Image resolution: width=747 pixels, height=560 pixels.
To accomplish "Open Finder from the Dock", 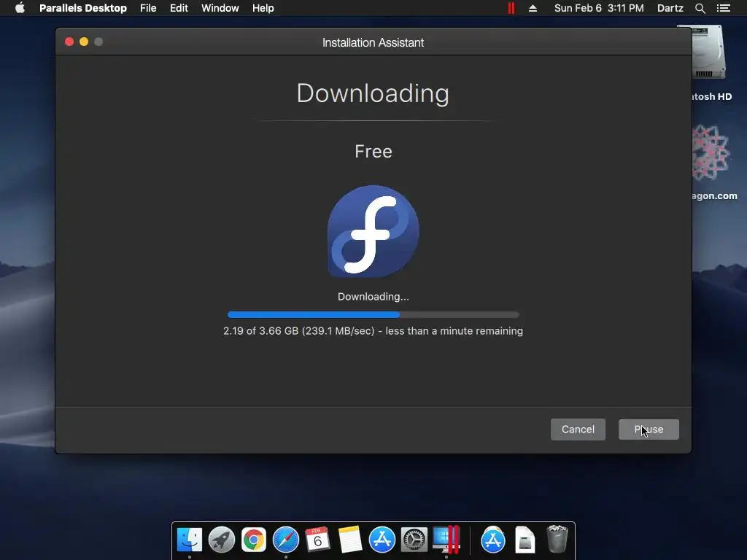I will [190, 540].
